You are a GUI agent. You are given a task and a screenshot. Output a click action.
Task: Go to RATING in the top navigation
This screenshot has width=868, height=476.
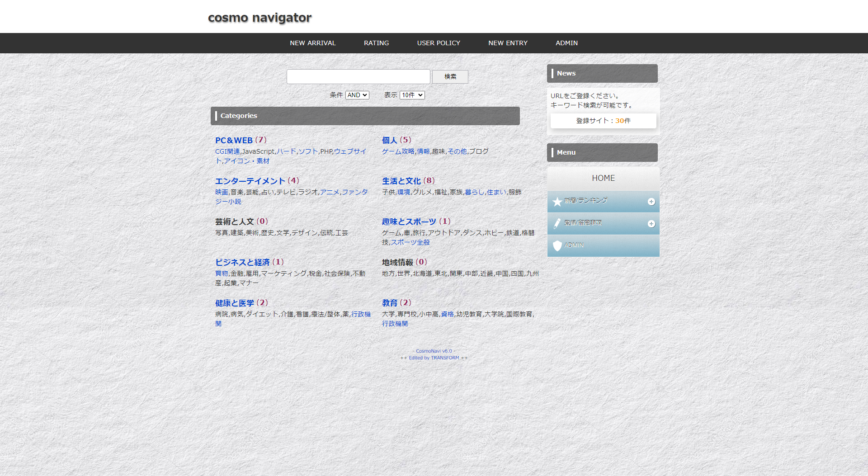click(376, 43)
